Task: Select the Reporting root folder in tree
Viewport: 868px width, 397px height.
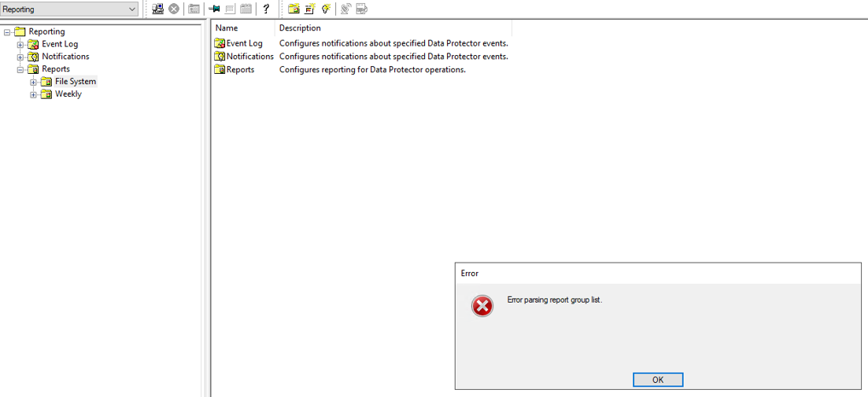Action: pyautogui.click(x=46, y=31)
